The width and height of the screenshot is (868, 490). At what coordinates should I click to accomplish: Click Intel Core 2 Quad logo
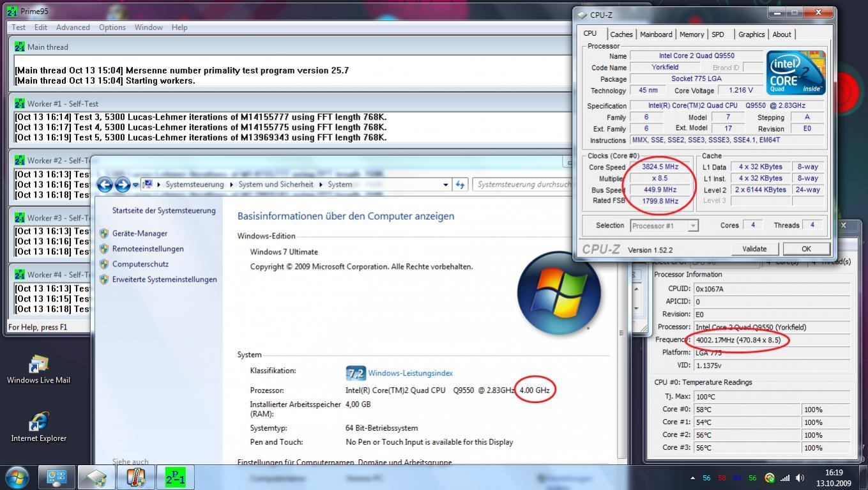click(x=796, y=72)
